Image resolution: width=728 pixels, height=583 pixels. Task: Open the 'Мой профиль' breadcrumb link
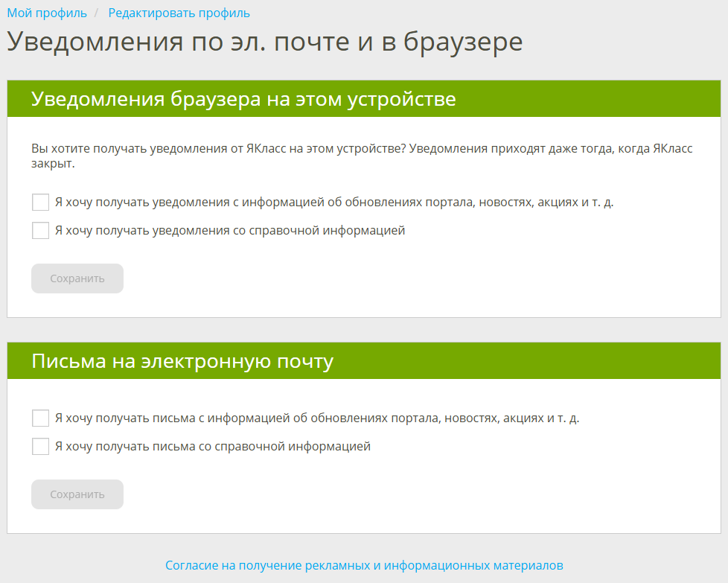47,13
